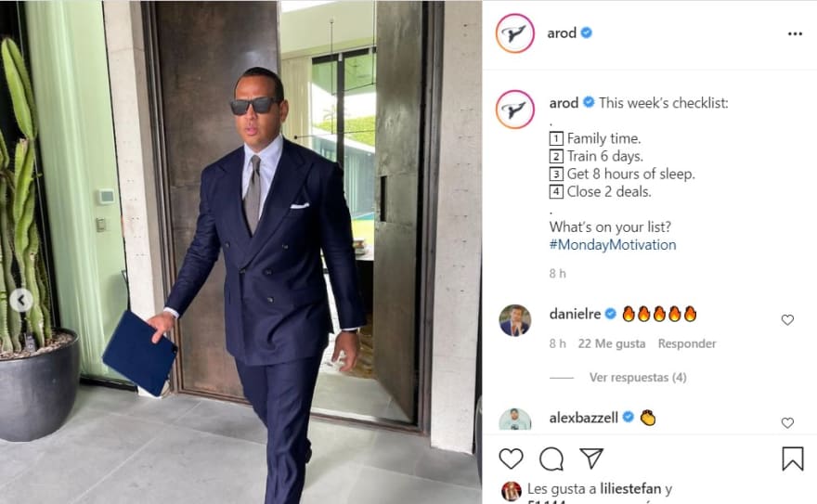This screenshot has width=817, height=504.
Task: Click arod username in post header
Action: [x=562, y=32]
